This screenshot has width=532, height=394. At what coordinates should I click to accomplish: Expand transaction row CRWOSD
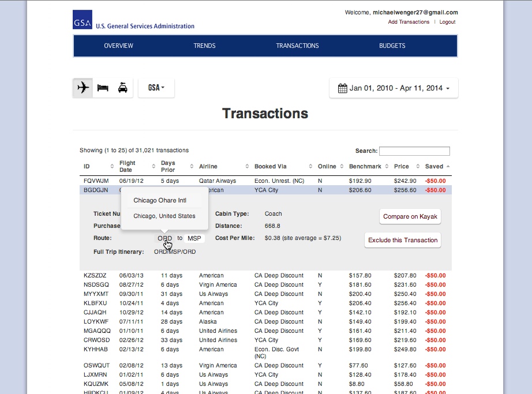pyautogui.click(x=265, y=340)
